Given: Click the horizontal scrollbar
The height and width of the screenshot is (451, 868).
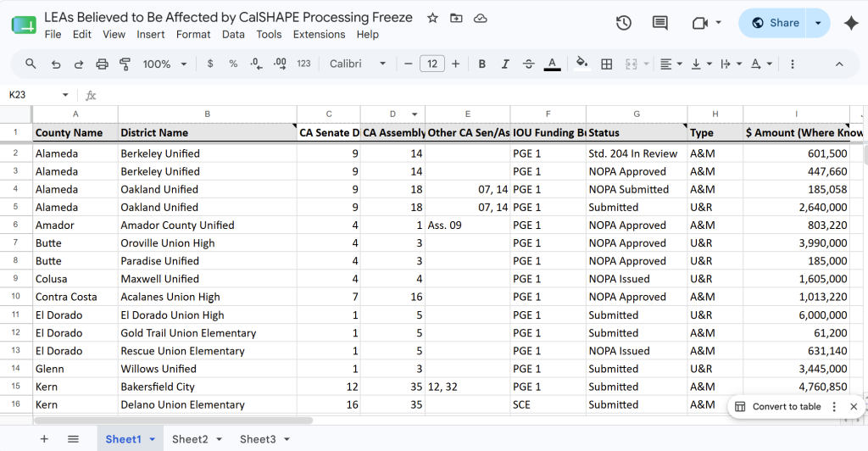Looking at the screenshot, I should coord(173,420).
